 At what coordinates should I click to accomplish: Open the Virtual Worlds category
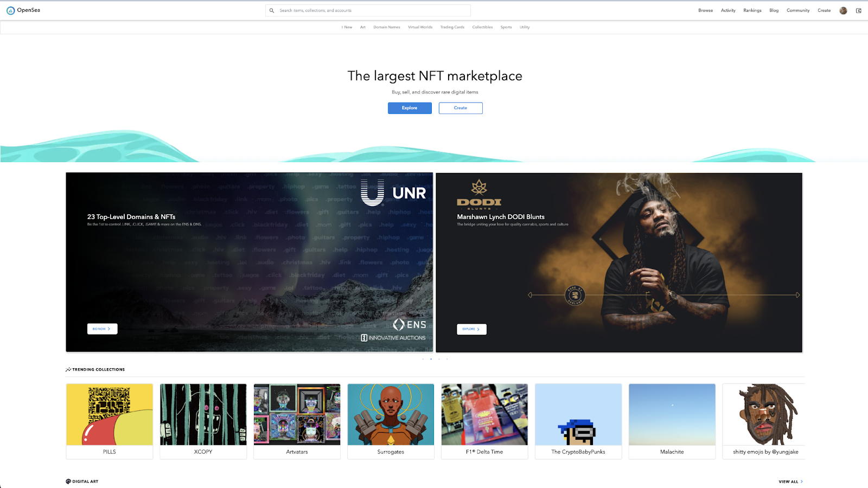click(420, 27)
